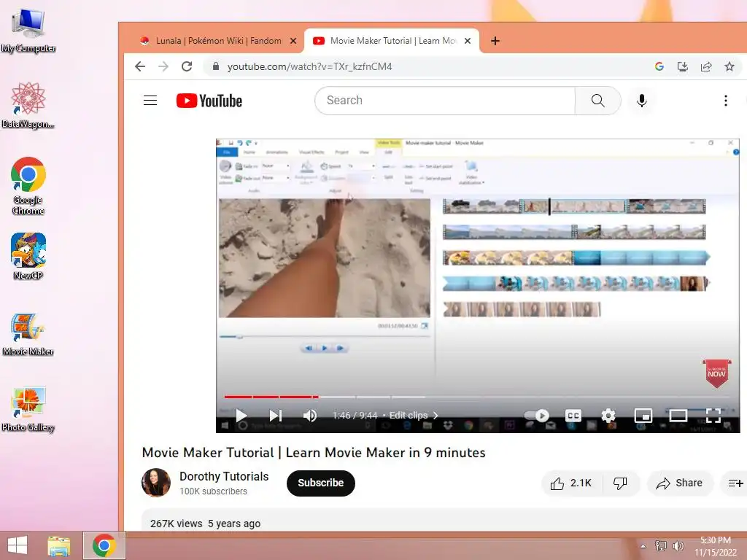Click the search magnifier button

pos(597,101)
